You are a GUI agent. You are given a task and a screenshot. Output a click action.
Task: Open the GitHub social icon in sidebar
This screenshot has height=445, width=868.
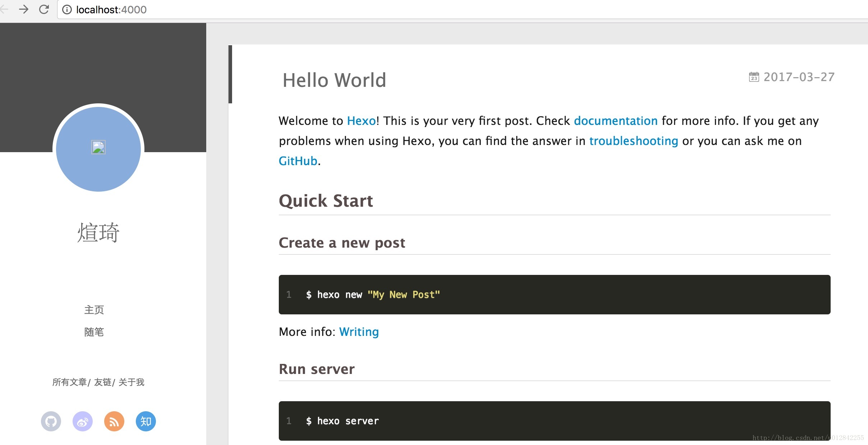point(51,421)
